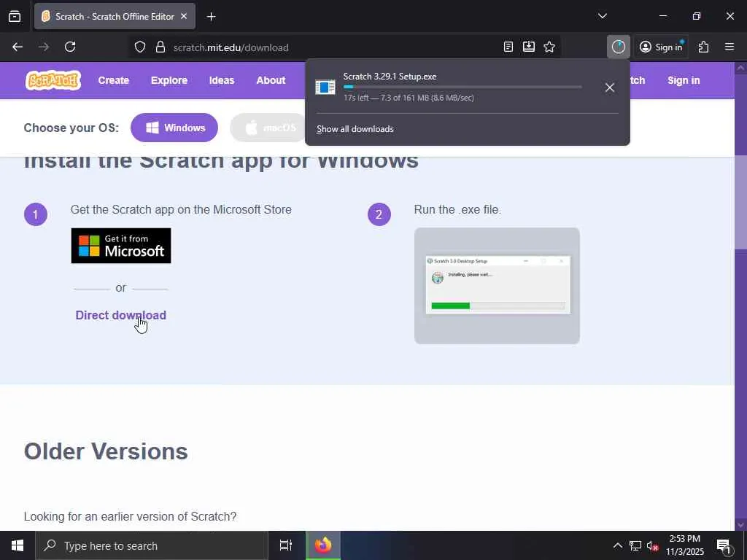This screenshot has width=747, height=560.
Task: Open Firefox View button in the tab strip
Action: tap(15, 16)
